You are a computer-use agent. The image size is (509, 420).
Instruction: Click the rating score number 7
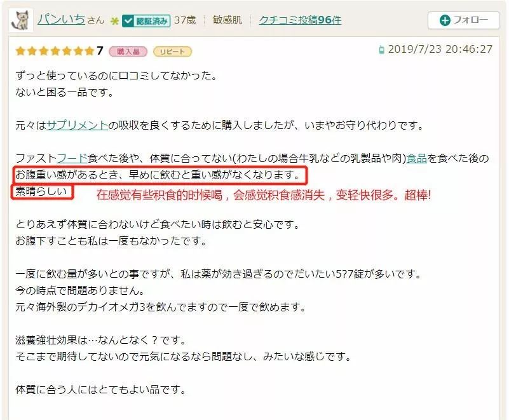coord(100,51)
